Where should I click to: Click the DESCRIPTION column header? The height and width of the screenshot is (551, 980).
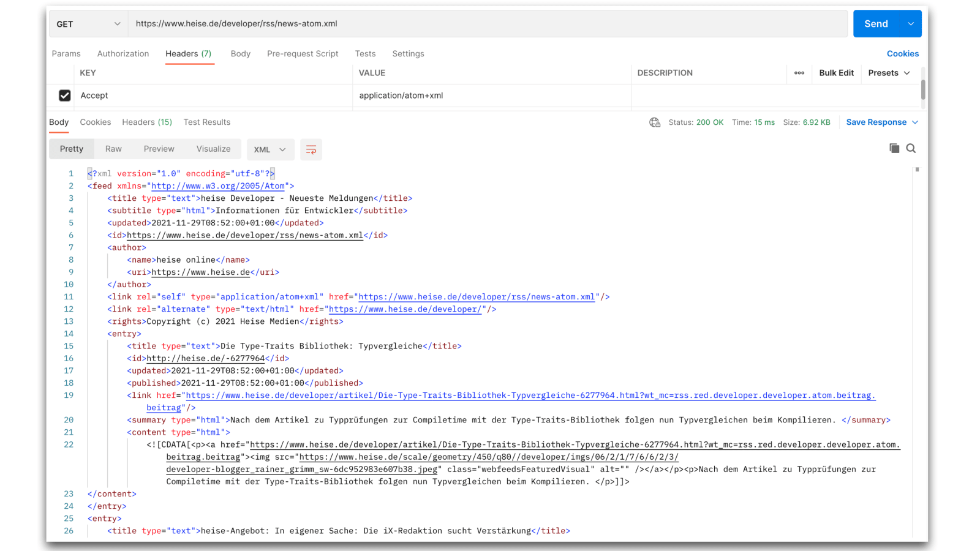click(x=665, y=73)
